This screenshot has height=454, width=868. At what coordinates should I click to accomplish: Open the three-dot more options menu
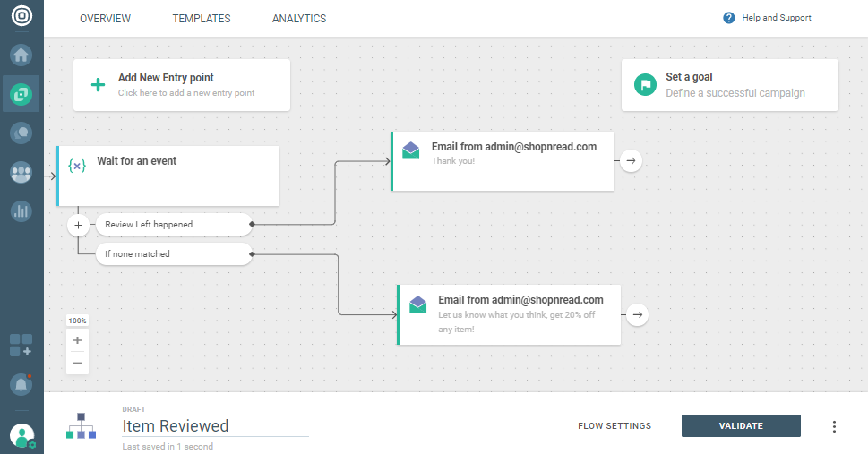[834, 426]
